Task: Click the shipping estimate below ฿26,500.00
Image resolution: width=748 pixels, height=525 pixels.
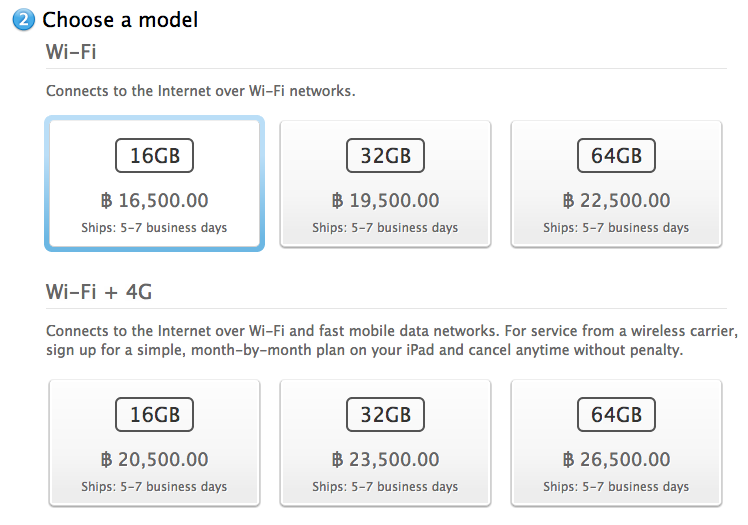Action: tap(616, 487)
